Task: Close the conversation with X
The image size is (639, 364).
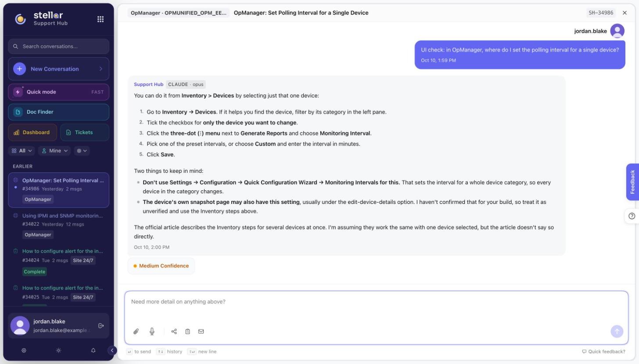Action: pyautogui.click(x=625, y=13)
